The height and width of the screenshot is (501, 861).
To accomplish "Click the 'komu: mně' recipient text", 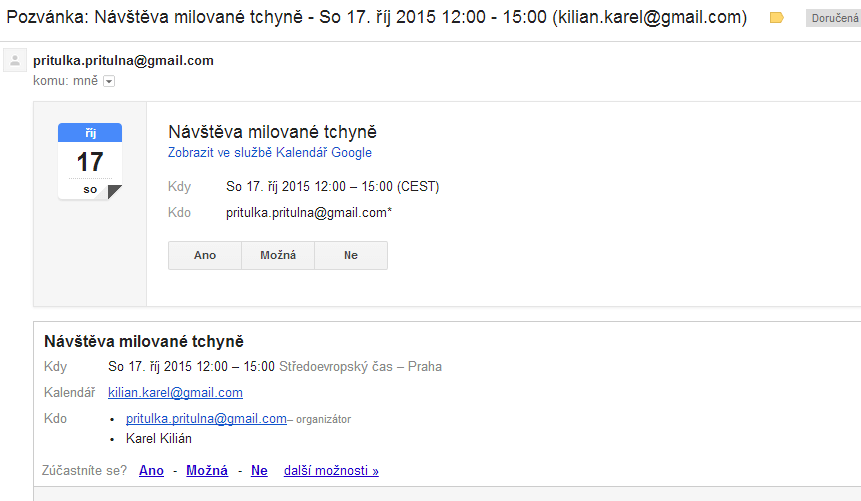I will pyautogui.click(x=65, y=81).
